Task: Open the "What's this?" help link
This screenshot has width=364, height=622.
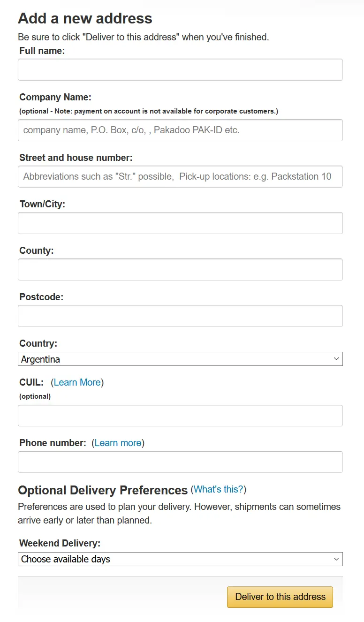Action: tap(219, 489)
